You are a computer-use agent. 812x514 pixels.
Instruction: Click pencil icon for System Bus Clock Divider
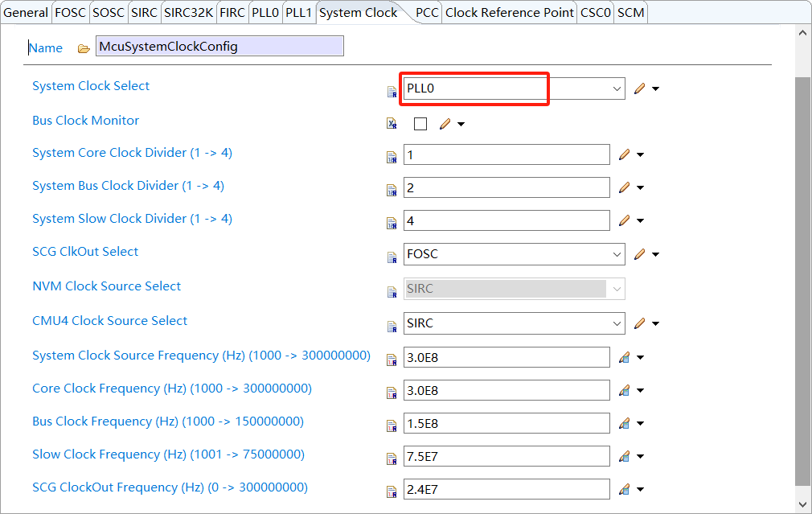tap(624, 187)
